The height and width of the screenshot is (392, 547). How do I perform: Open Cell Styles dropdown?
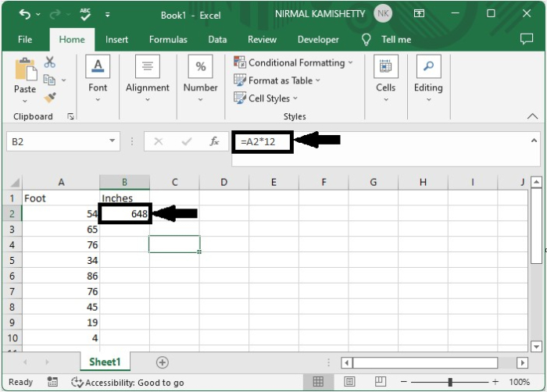coord(266,98)
